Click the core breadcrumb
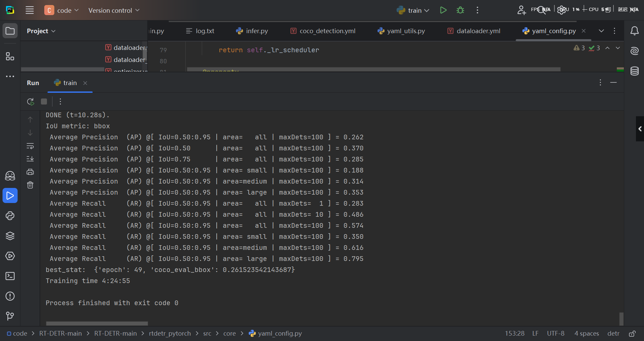The height and width of the screenshot is (341, 644). tap(229, 333)
